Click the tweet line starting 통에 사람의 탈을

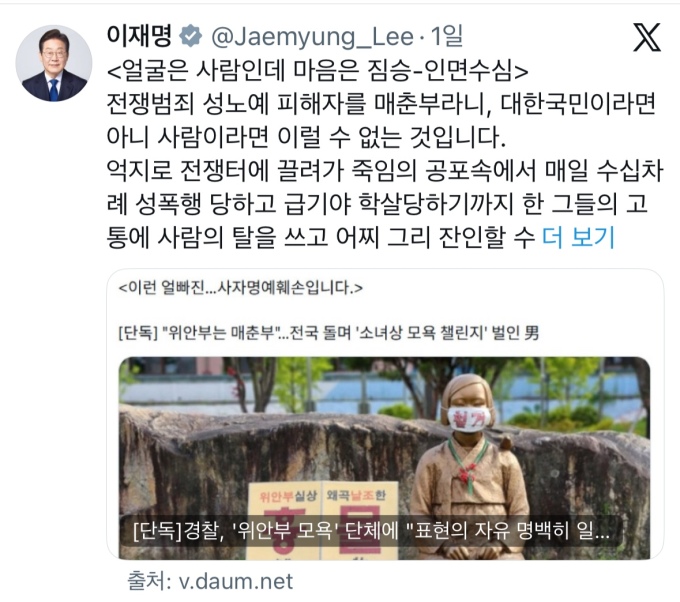pyautogui.click(x=321, y=237)
